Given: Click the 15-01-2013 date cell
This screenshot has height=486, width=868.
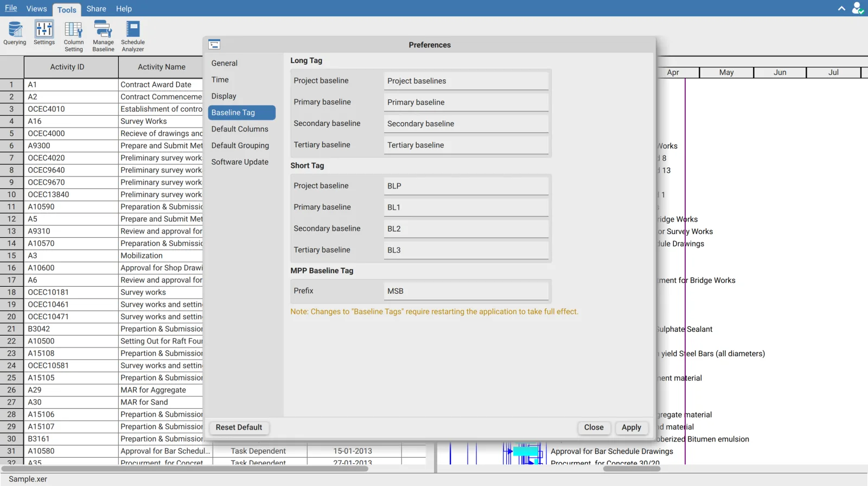Looking at the screenshot, I should [x=354, y=451].
